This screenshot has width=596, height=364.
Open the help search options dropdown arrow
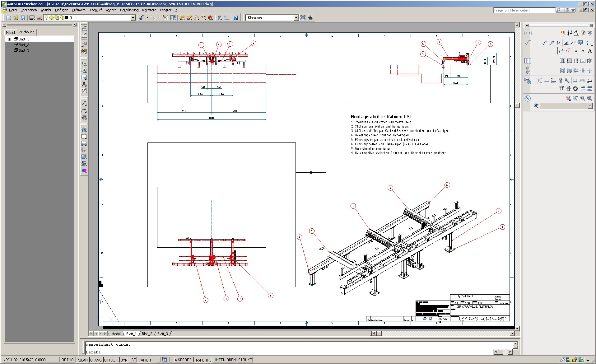tap(563, 10)
